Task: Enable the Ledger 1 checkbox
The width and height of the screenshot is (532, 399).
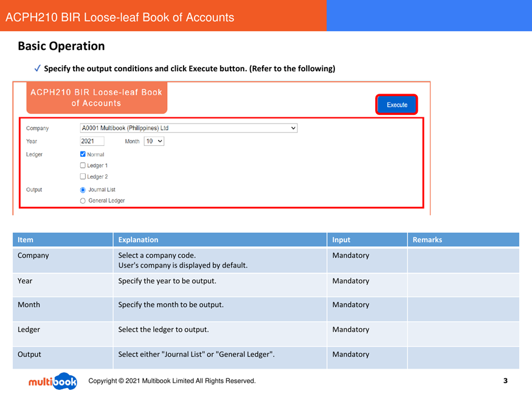Action: click(83, 165)
